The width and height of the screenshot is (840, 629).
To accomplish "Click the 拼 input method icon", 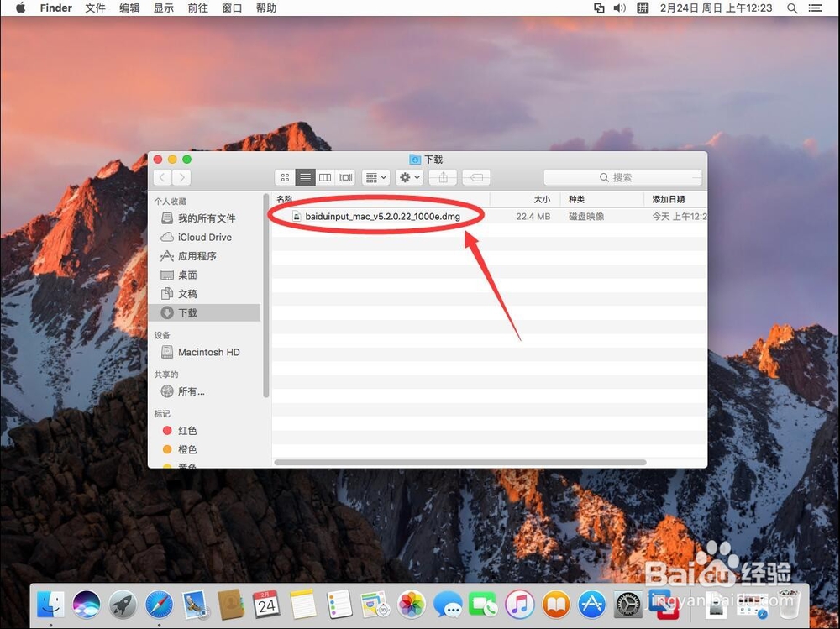I will point(643,8).
